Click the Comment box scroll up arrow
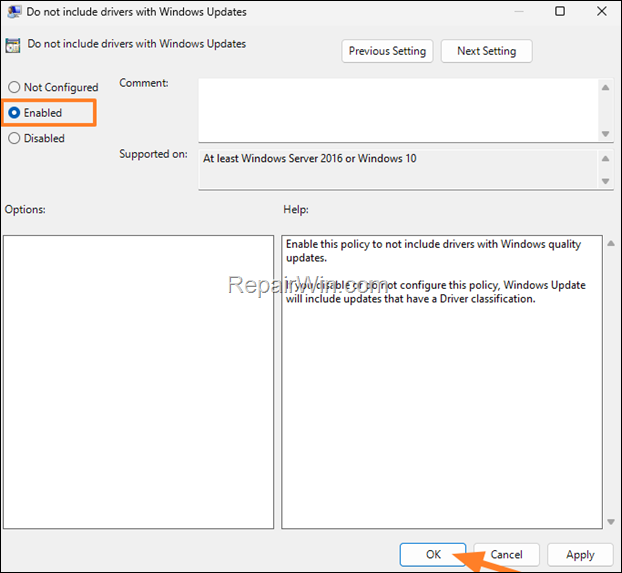This screenshot has height=573, width=622. click(605, 87)
